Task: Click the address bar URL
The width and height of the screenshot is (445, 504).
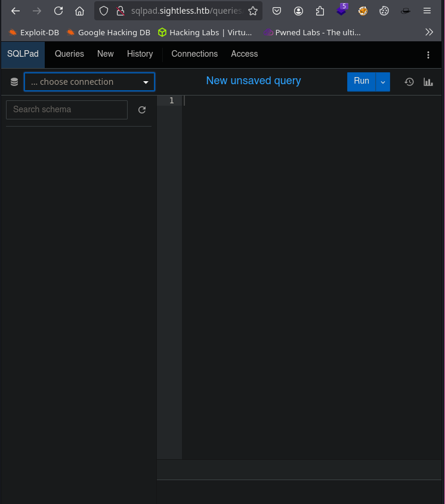Action: [x=186, y=11]
